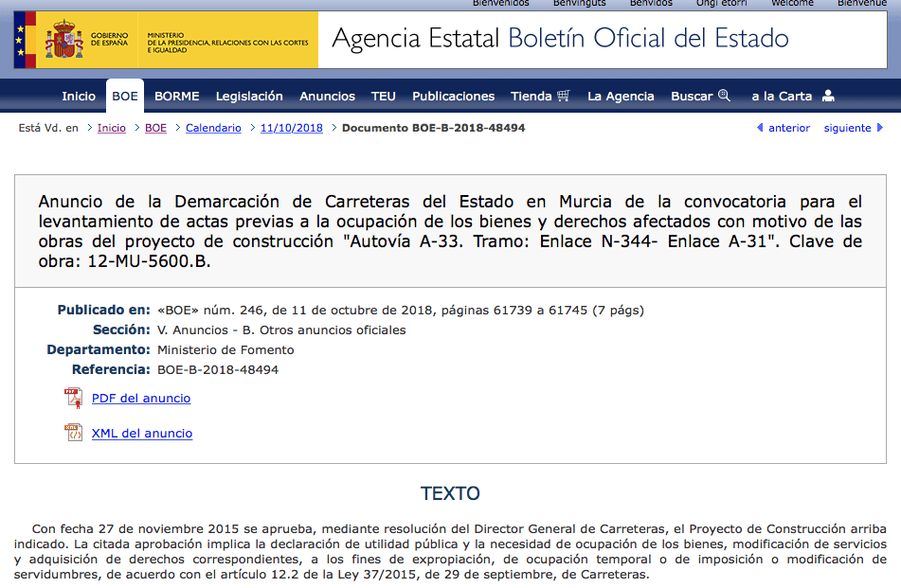This screenshot has width=901, height=588.
Task: Open the Anuncios menu item
Action: point(327,96)
